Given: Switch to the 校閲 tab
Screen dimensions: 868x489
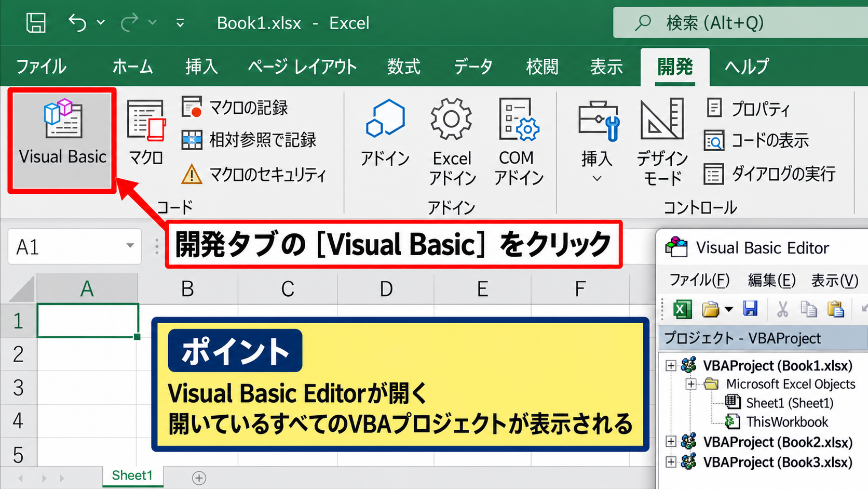Looking at the screenshot, I should [542, 67].
